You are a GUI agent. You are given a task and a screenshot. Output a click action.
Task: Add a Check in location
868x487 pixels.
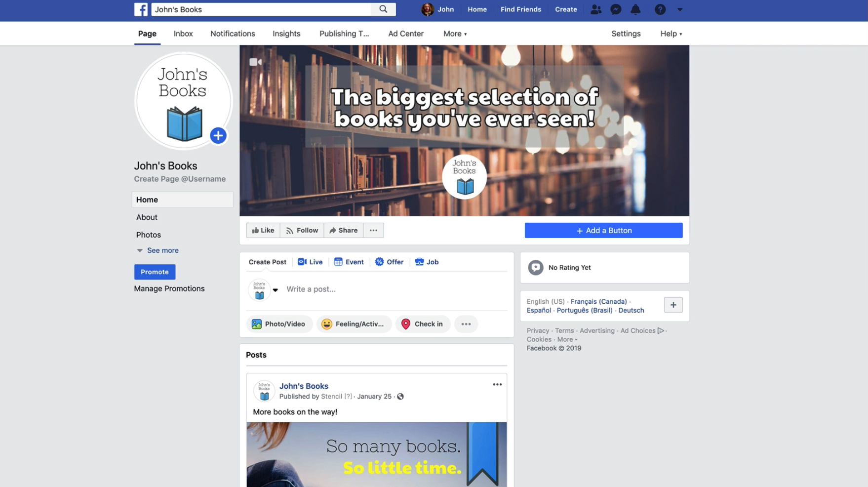pyautogui.click(x=423, y=324)
